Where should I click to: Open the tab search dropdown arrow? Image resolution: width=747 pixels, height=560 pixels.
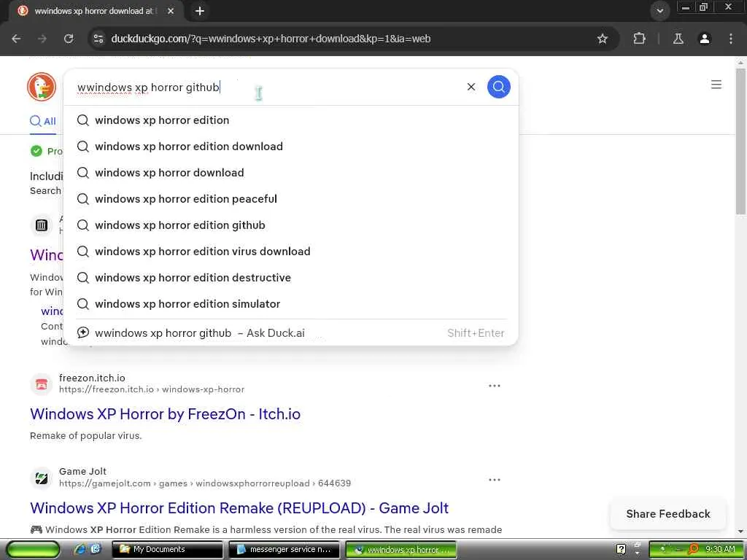(659, 10)
